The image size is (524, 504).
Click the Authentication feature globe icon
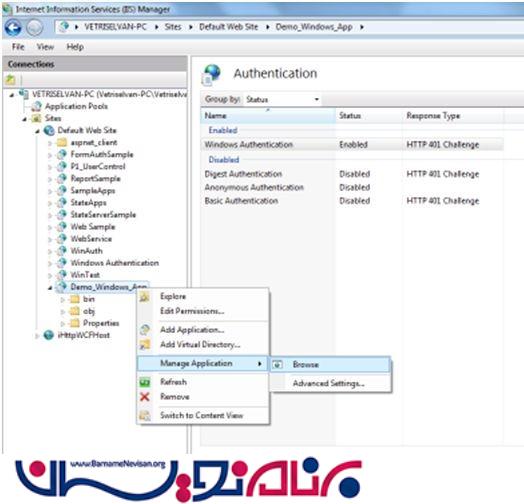pos(212,74)
